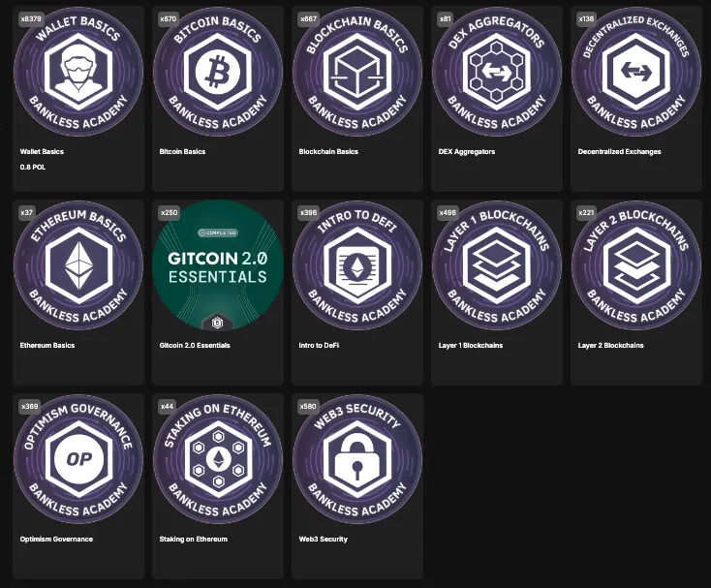Viewport: 711px width, 588px height.
Task: Click the x44 count tag
Action: click(x=167, y=406)
